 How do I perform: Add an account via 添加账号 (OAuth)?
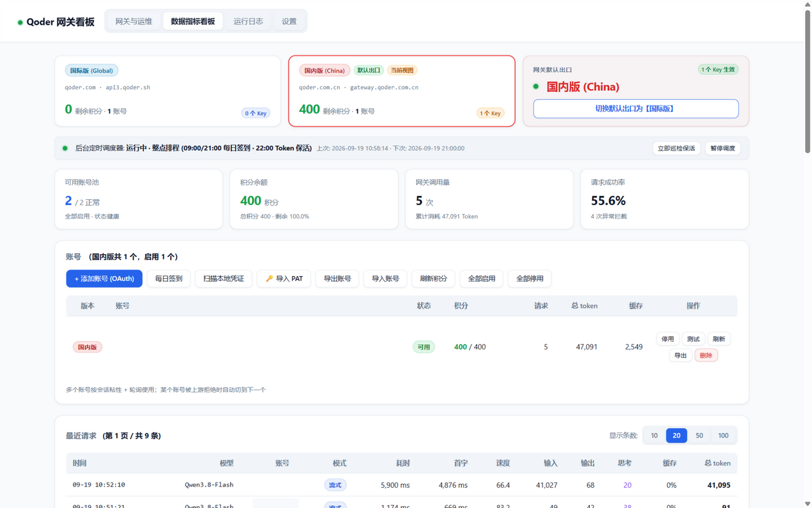pos(104,279)
